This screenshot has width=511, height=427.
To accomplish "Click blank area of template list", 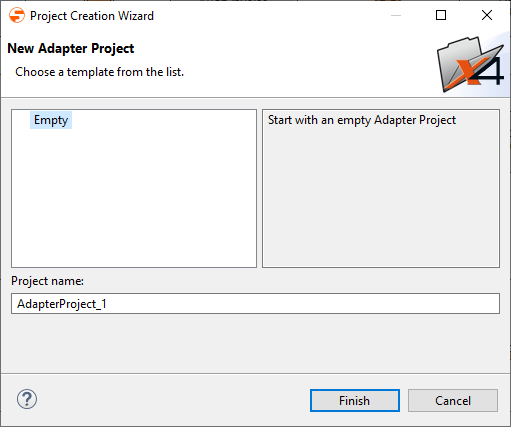I will click(x=134, y=200).
